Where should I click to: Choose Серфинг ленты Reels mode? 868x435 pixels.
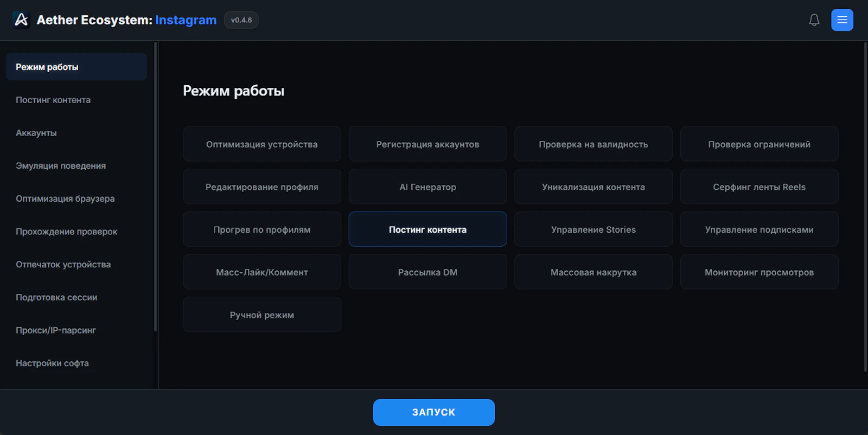click(x=759, y=187)
